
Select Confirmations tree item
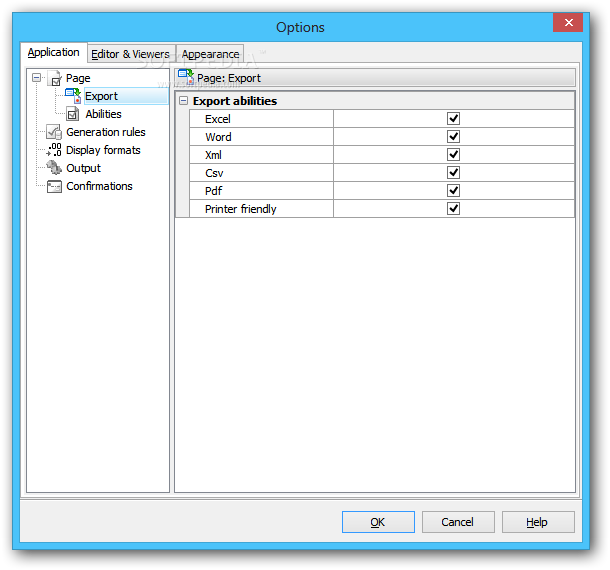[x=99, y=186]
